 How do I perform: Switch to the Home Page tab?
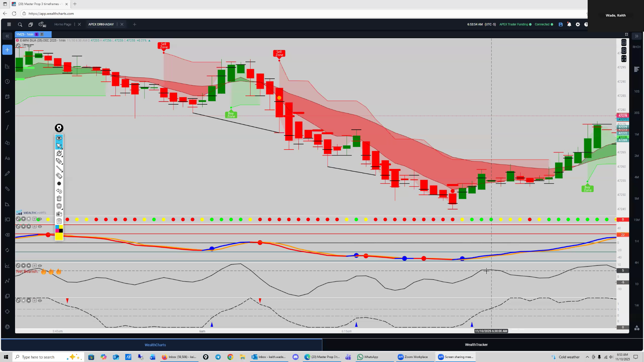(63, 24)
